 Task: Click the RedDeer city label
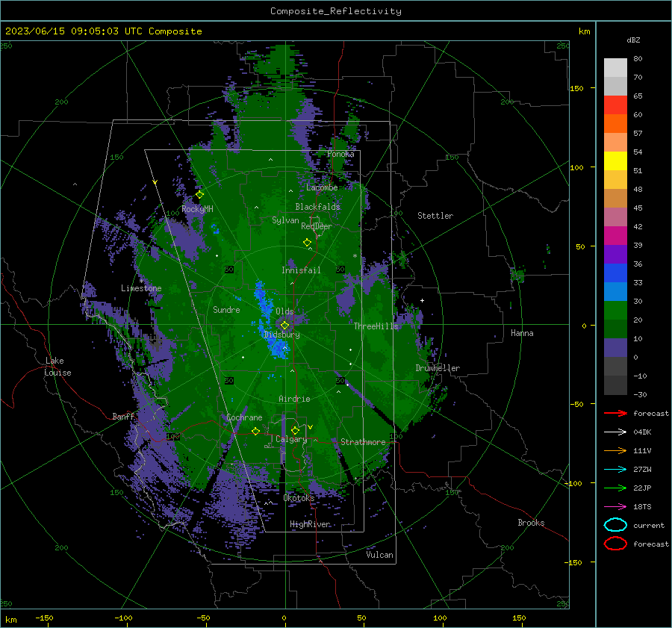point(317,226)
